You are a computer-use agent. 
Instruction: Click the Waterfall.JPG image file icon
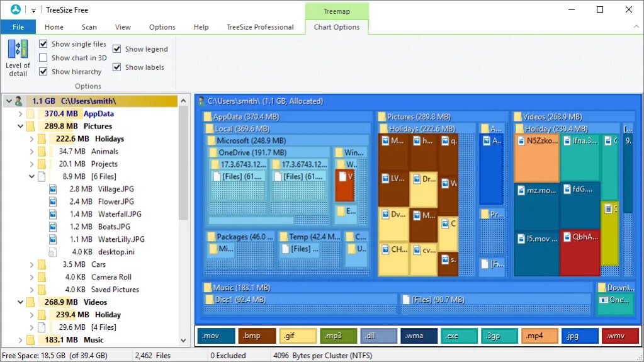[53, 214]
